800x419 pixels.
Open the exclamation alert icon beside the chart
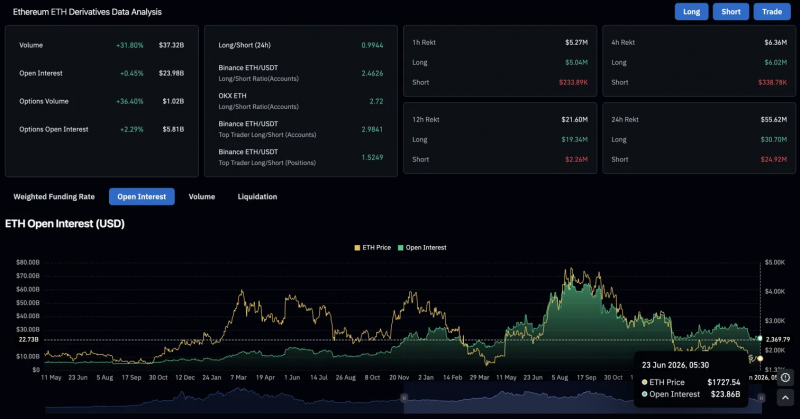(x=785, y=378)
